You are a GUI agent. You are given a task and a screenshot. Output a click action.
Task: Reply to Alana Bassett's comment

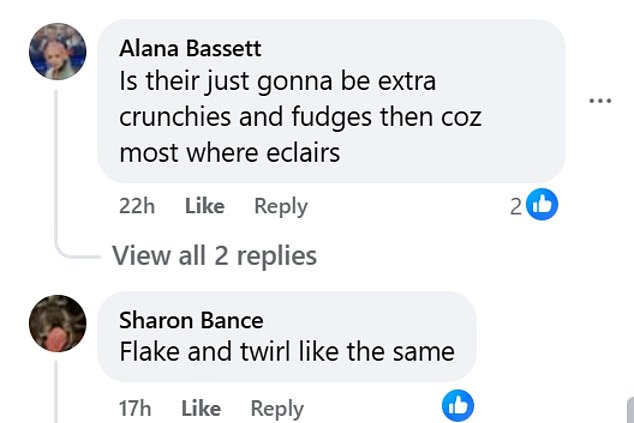(x=280, y=206)
